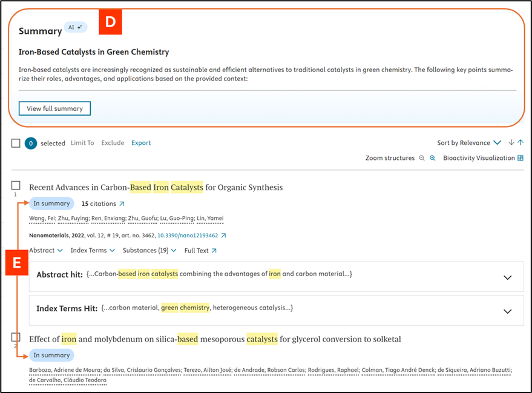
Task: Expand the Index Terms Hit panel chevron
Action: (x=508, y=311)
